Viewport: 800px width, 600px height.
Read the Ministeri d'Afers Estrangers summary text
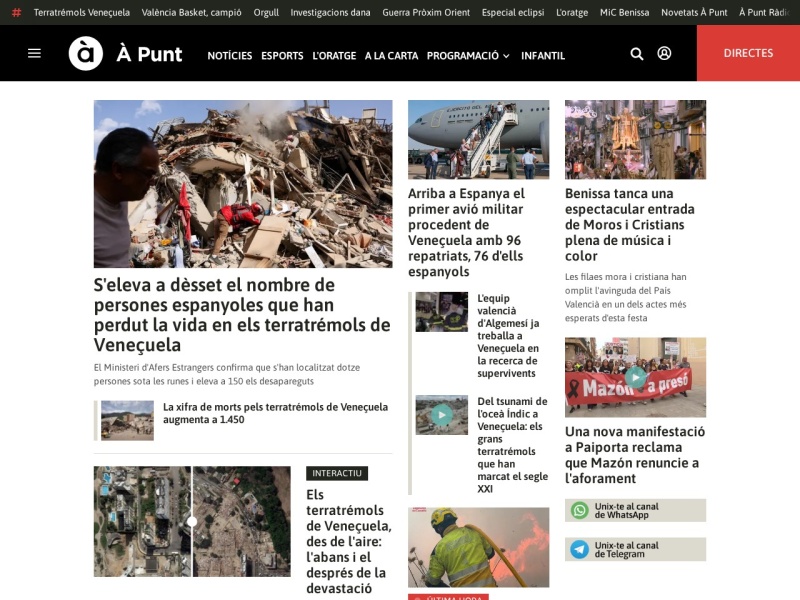[x=227, y=374]
